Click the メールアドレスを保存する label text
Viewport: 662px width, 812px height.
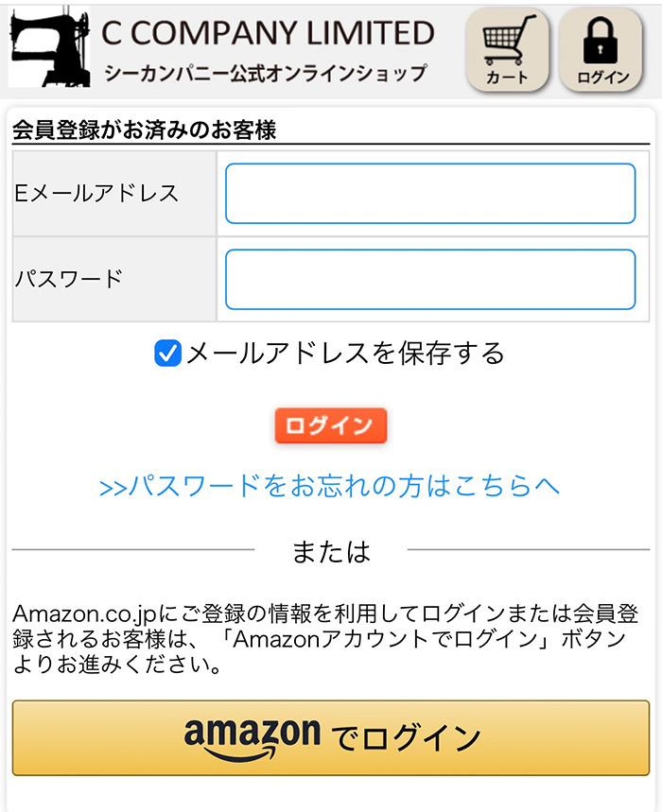(345, 354)
